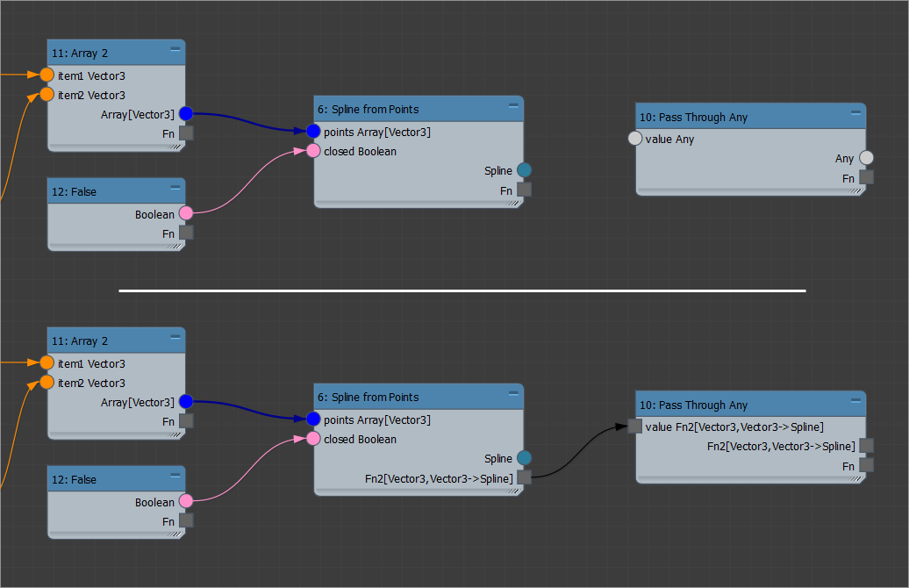Click Fn socket under the 'Any' output
909x588 pixels.
point(866,177)
